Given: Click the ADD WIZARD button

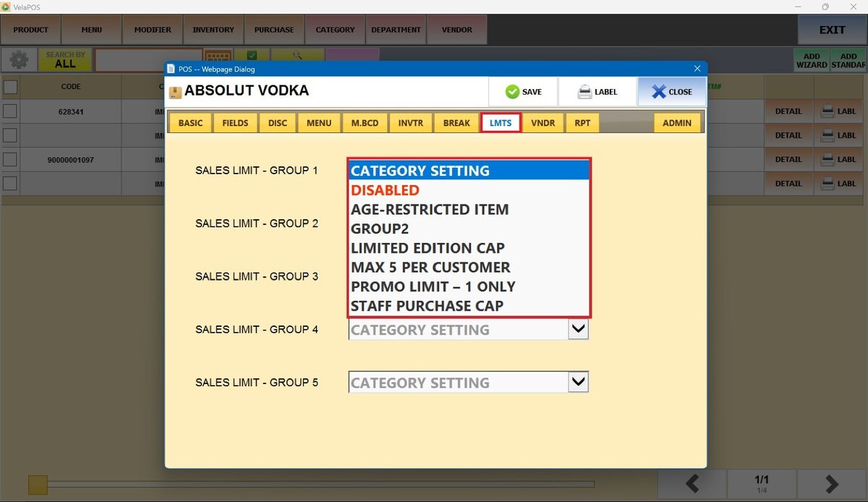Looking at the screenshot, I should coord(812,60).
